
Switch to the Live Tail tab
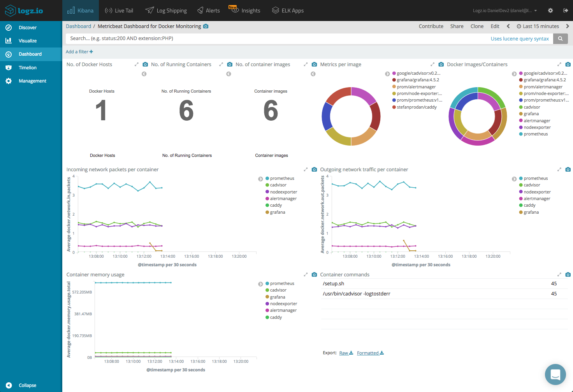[119, 11]
